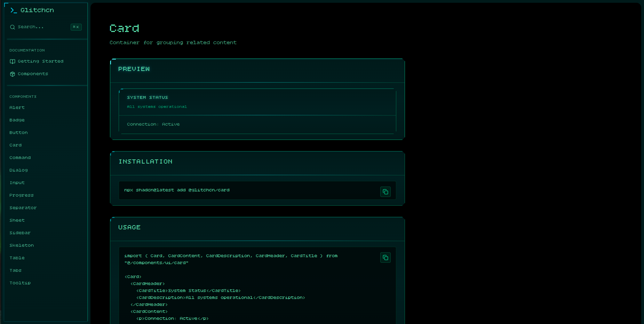
Task: Open the Components documentation section
Action: click(33, 74)
